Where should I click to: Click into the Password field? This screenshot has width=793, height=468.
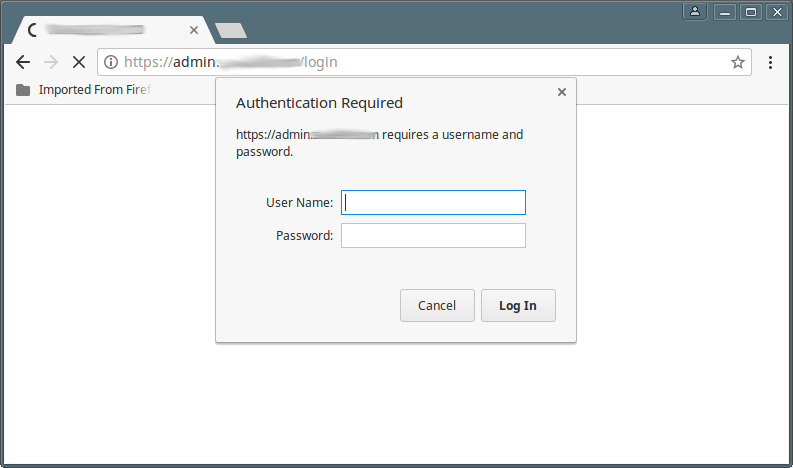[x=433, y=236]
